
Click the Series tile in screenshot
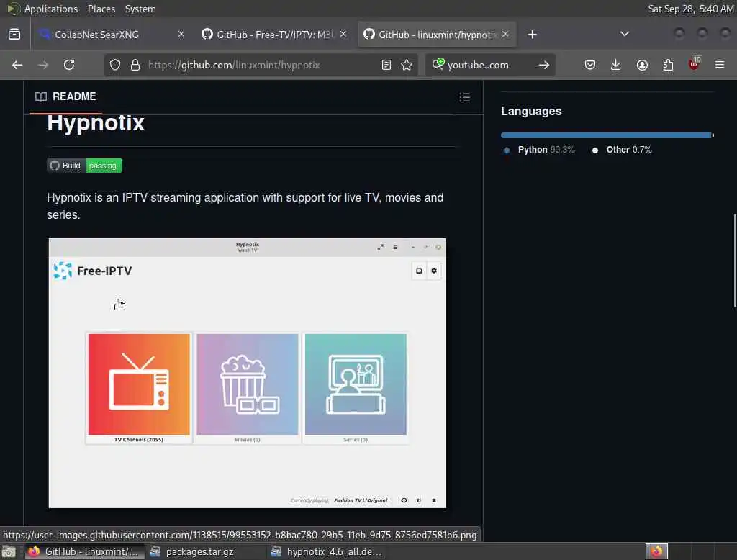click(x=356, y=389)
